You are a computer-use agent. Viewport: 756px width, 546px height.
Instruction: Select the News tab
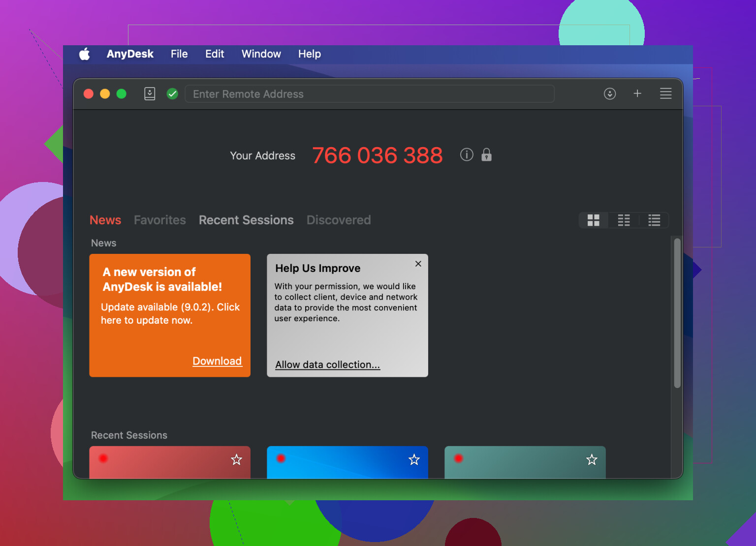tap(105, 220)
